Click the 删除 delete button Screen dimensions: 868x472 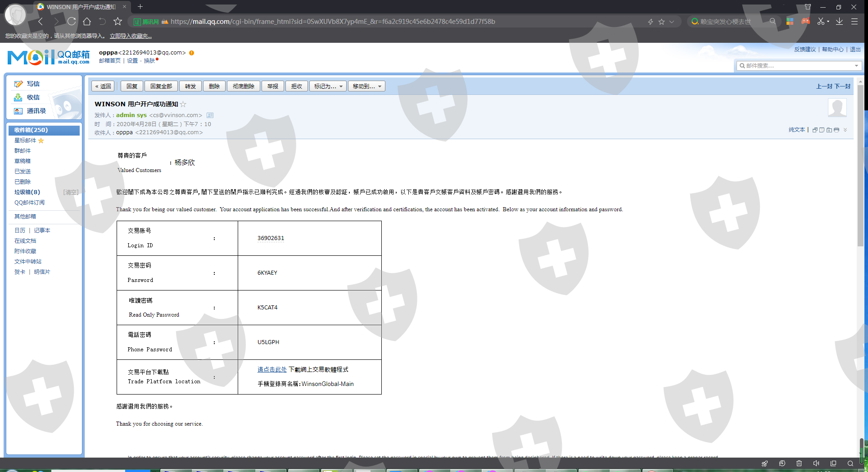click(214, 86)
